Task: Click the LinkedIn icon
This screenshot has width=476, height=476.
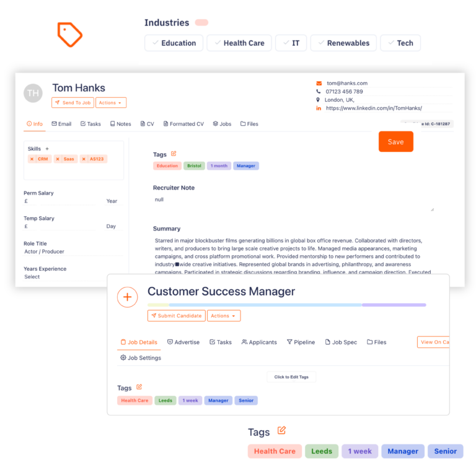Action: tap(319, 108)
